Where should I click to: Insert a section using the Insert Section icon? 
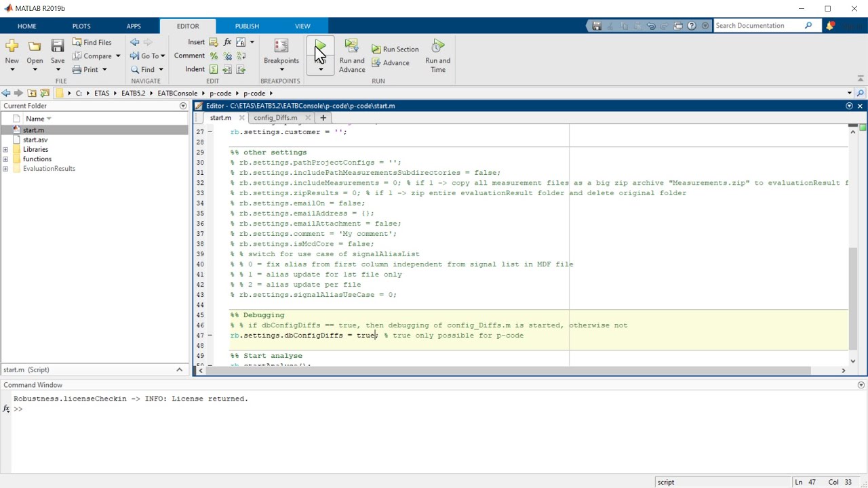[214, 42]
